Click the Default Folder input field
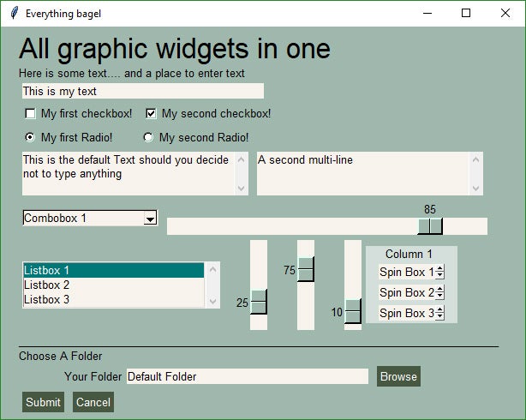Screen dimensions: 526x420 pos(248,376)
